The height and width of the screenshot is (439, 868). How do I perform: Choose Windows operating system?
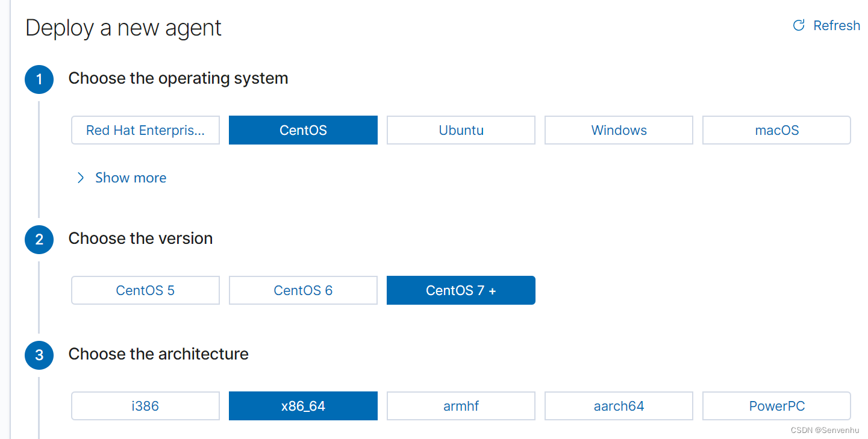pyautogui.click(x=619, y=130)
